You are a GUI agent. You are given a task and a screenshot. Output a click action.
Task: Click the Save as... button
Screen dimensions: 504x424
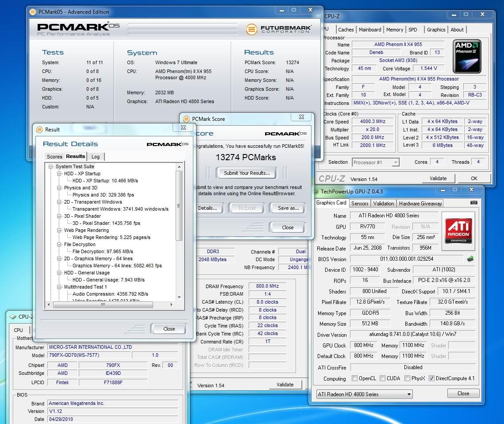click(x=289, y=208)
